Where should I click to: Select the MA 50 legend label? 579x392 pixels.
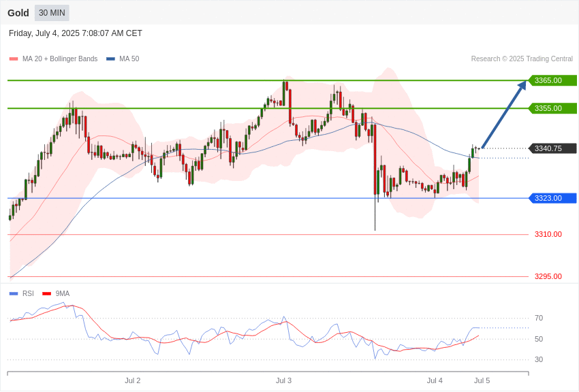(129, 59)
